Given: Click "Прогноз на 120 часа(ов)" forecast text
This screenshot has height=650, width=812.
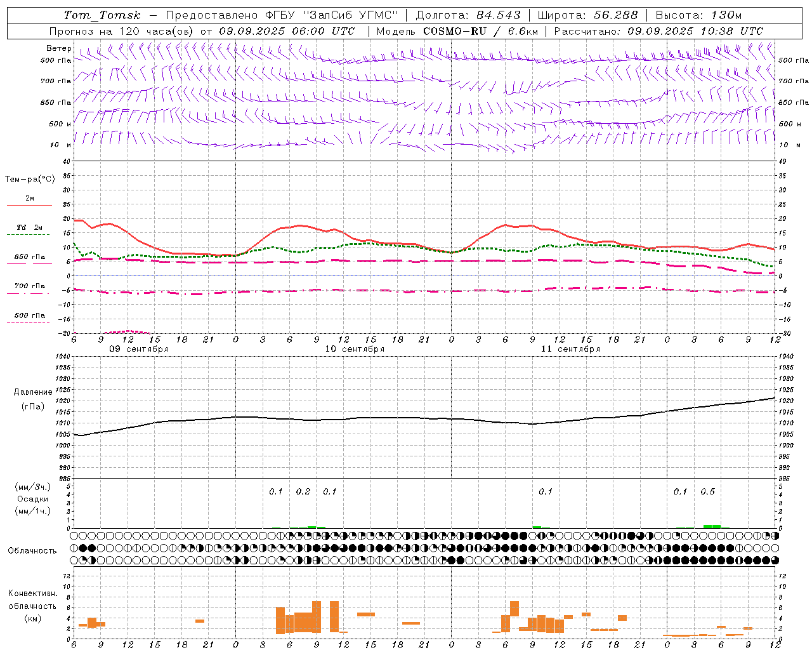Looking at the screenshot, I should coord(122,31).
